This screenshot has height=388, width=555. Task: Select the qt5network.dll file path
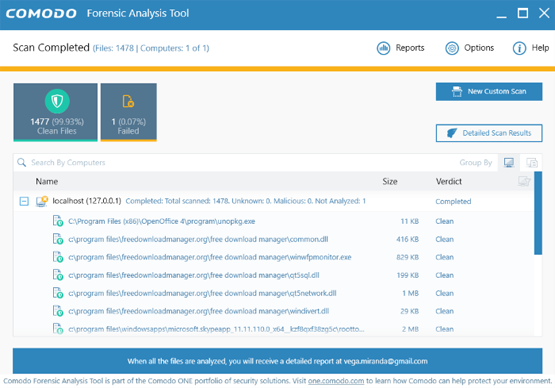[202, 293]
